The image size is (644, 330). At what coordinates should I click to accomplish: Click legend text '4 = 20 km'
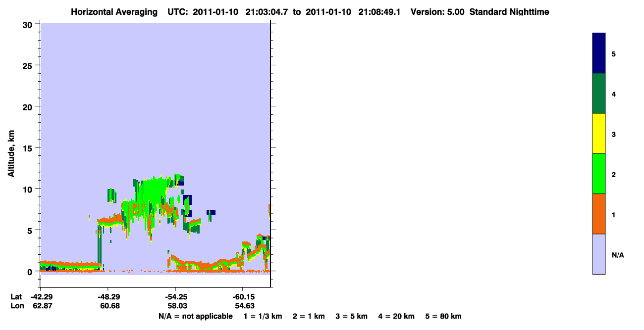click(396, 316)
